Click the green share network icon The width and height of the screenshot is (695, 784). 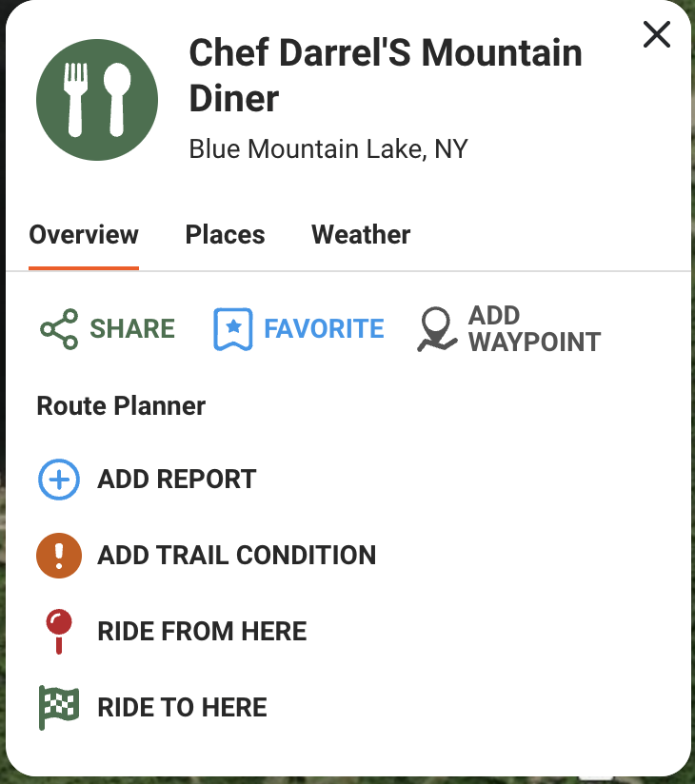click(x=59, y=329)
